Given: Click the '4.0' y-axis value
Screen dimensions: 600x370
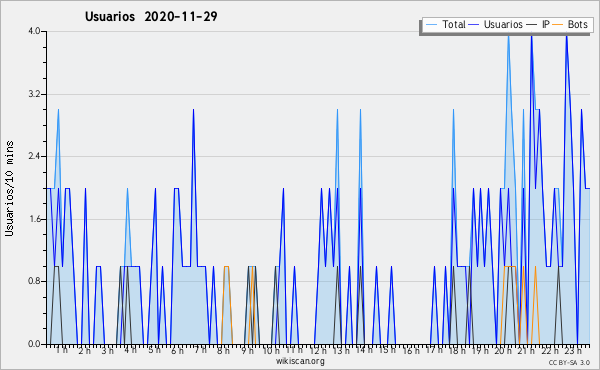Looking at the screenshot, I should [34, 31].
